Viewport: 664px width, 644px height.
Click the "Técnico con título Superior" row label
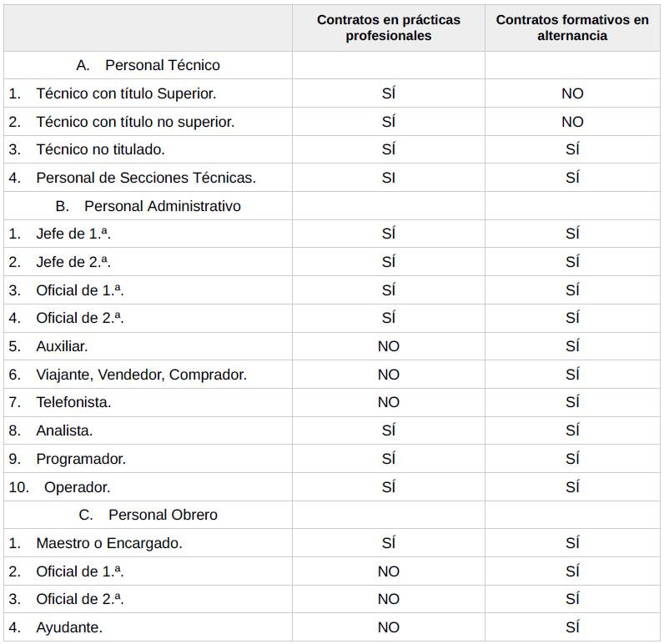click(126, 93)
